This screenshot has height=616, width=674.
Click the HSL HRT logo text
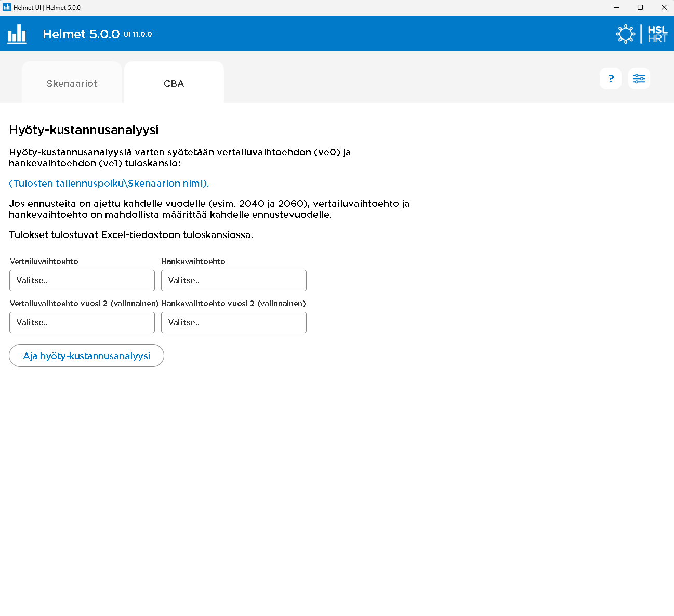657,34
